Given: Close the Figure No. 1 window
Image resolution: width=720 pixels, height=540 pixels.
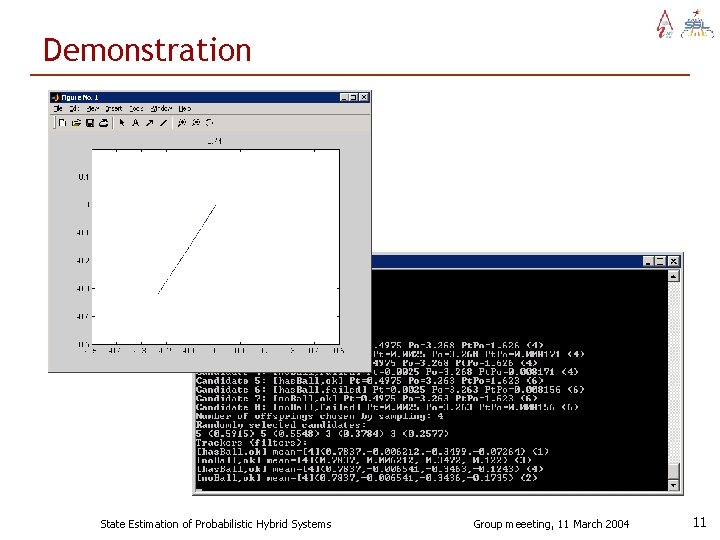Looking at the screenshot, I should pyautogui.click(x=364, y=97).
